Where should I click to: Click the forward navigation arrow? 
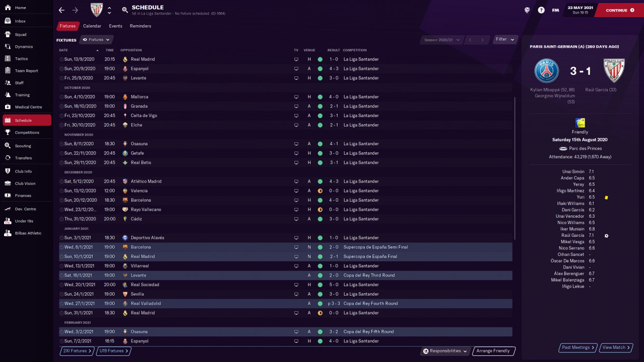click(x=75, y=10)
